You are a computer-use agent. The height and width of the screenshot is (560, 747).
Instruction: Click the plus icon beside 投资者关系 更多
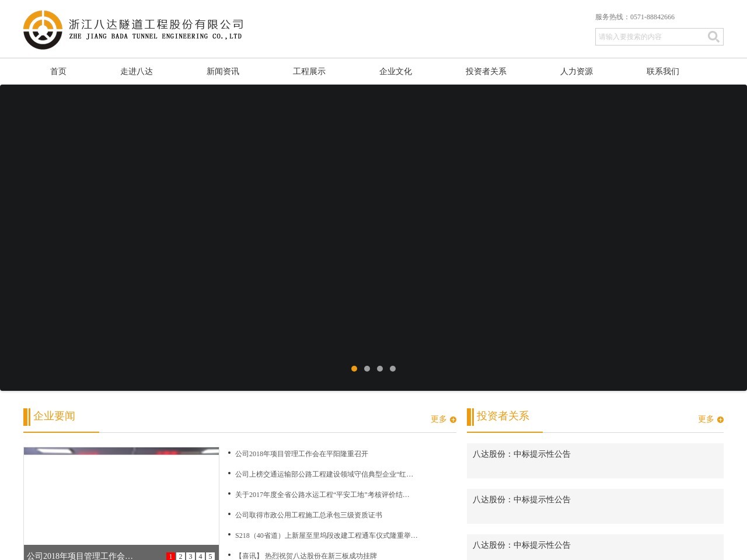click(x=721, y=419)
